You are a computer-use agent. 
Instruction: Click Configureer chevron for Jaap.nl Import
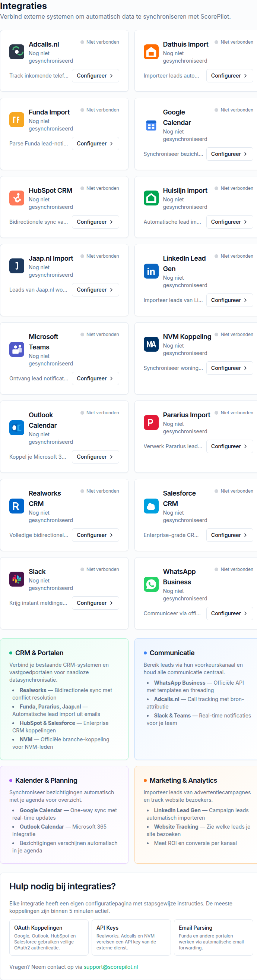click(x=111, y=290)
